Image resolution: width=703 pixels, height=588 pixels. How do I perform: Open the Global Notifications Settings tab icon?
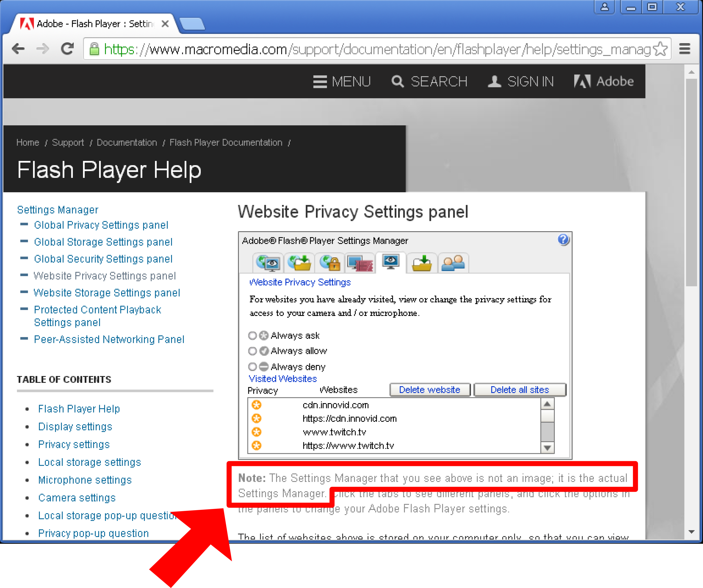(360, 263)
